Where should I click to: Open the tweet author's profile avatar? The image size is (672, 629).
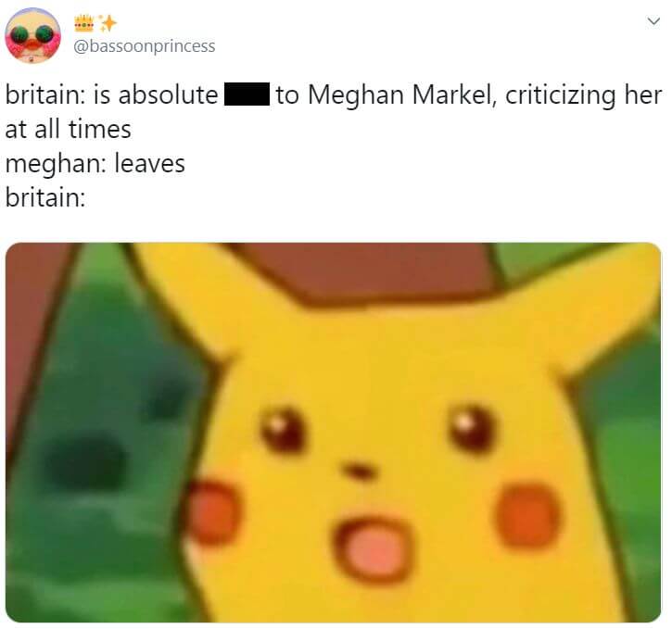[x=33, y=35]
